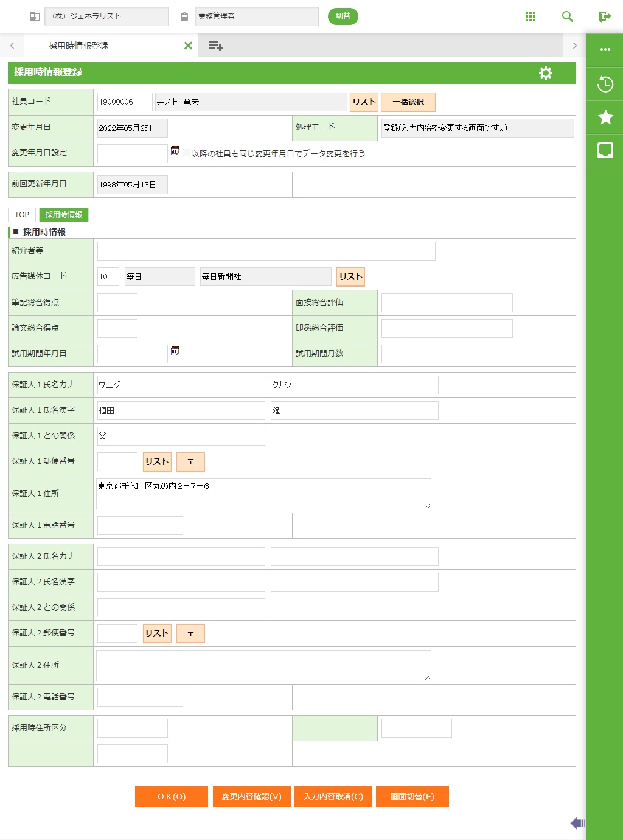Open the three-dots more menu in sidebar
The width and height of the screenshot is (623, 840).
(605, 49)
